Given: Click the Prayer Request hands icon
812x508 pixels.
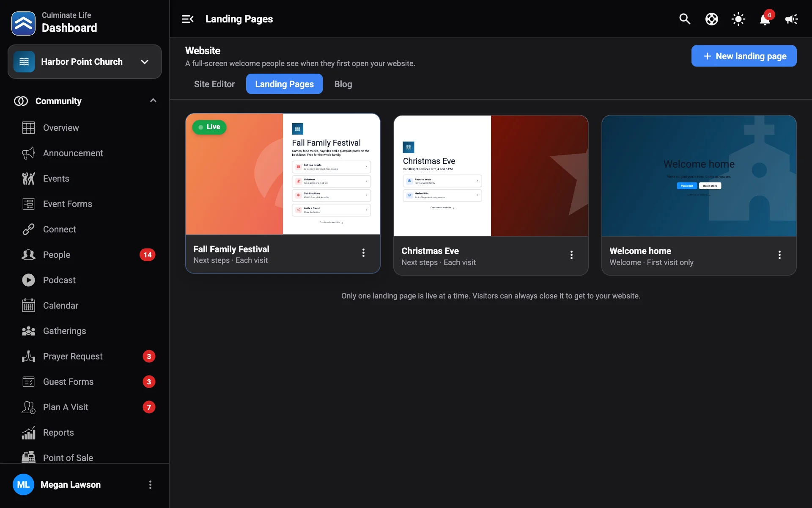Looking at the screenshot, I should tap(28, 356).
